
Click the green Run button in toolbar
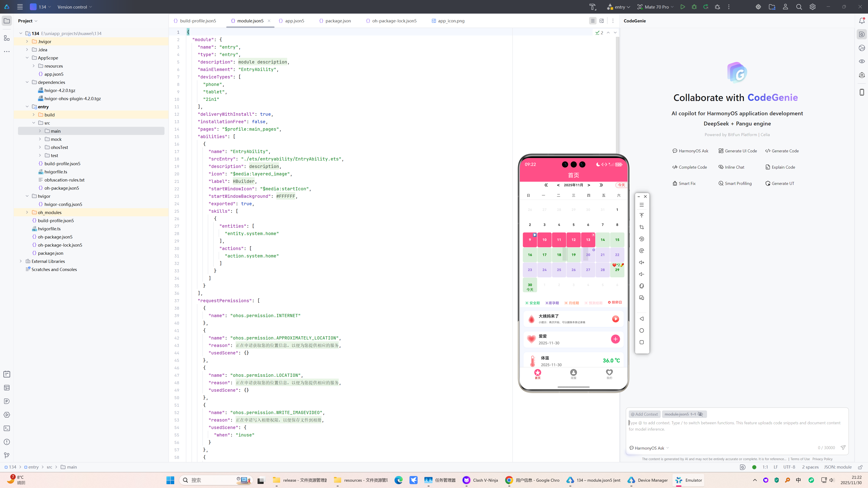pos(682,7)
